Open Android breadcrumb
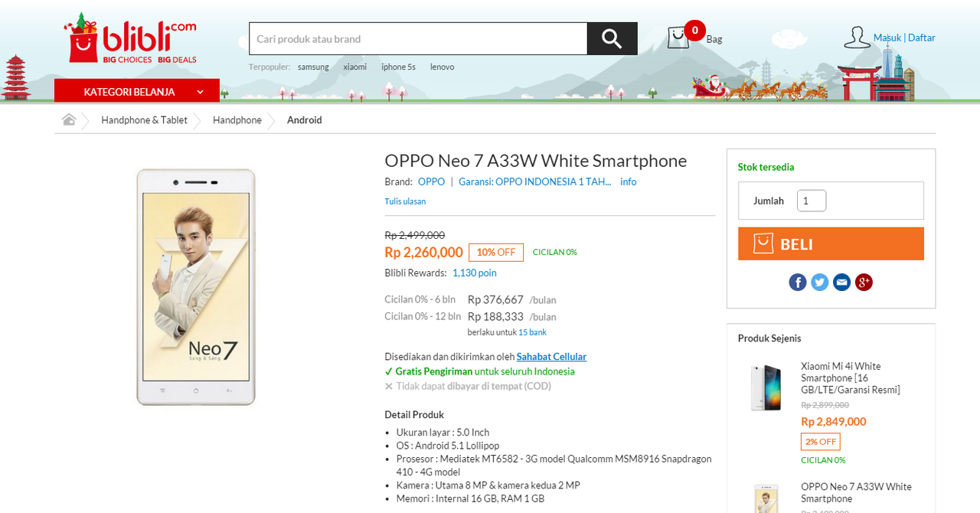Screen dimensions: 980x513 point(304,119)
